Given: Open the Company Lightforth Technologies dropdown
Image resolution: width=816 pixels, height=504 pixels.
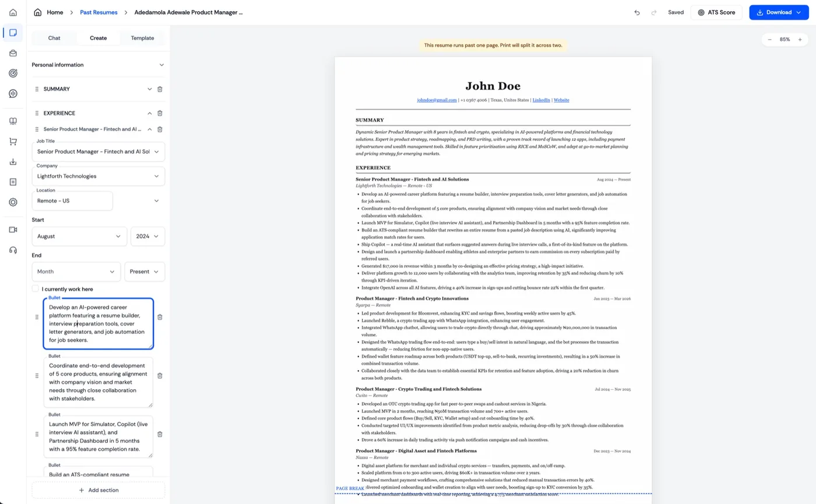Looking at the screenshot, I should click(98, 176).
